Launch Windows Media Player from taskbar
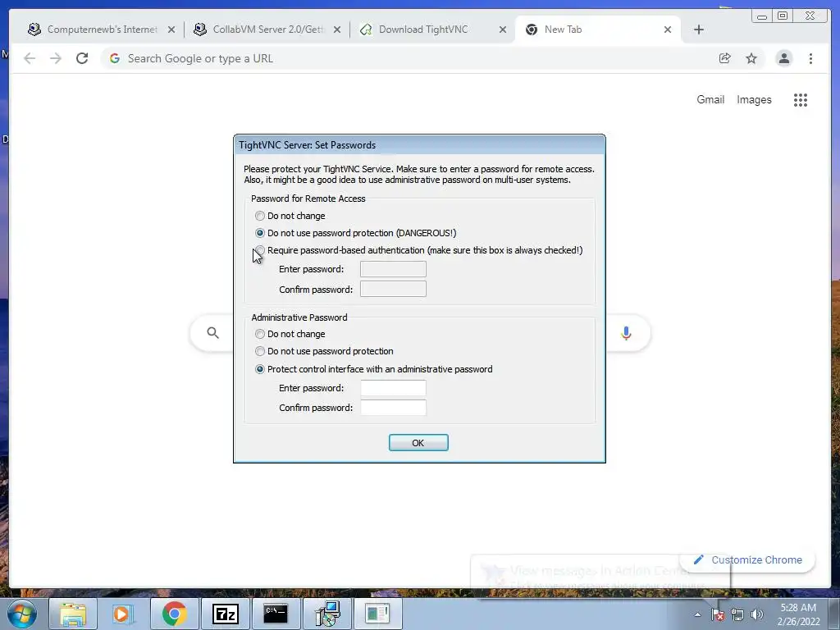The width and height of the screenshot is (840, 630). (123, 614)
